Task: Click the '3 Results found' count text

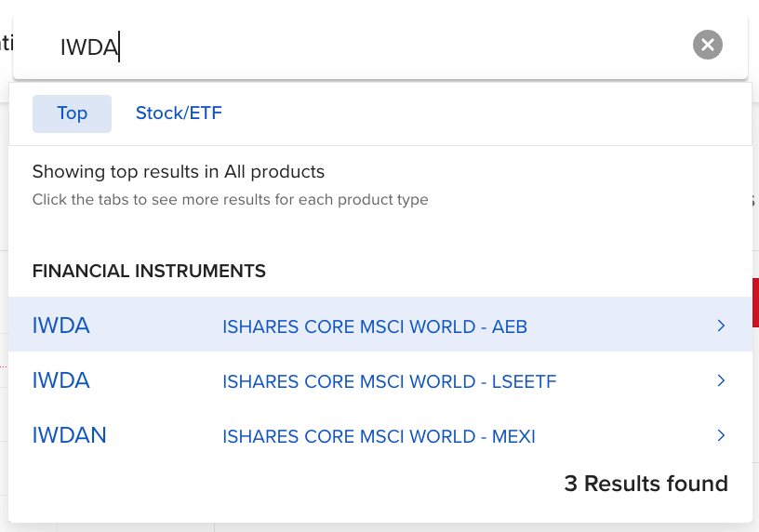Action: [646, 484]
